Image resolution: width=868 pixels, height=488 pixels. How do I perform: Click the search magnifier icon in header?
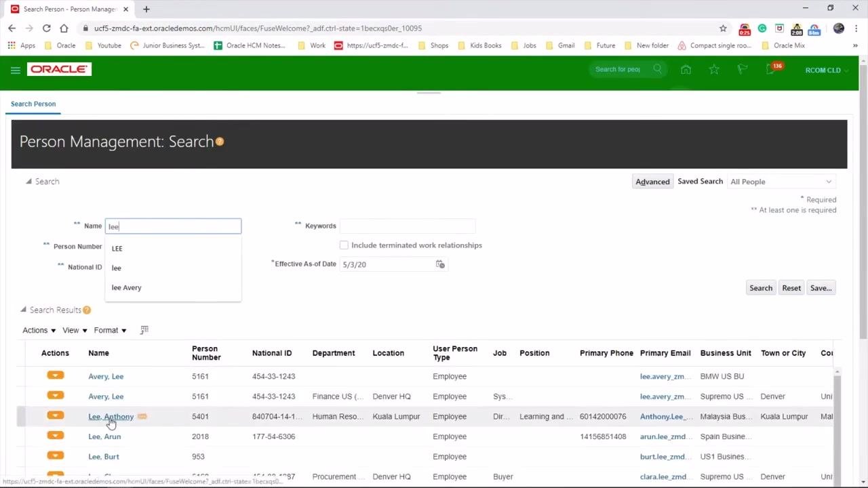pyautogui.click(x=657, y=69)
